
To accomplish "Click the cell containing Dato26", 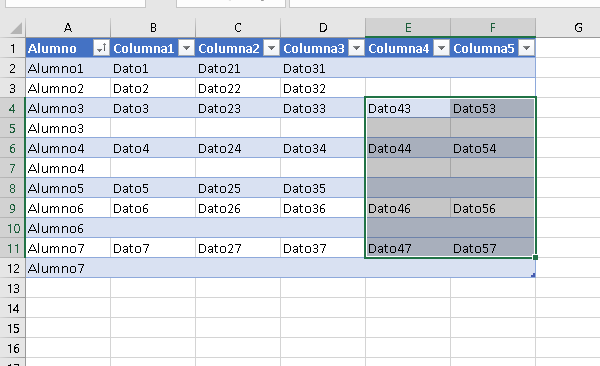I will tap(238, 208).
